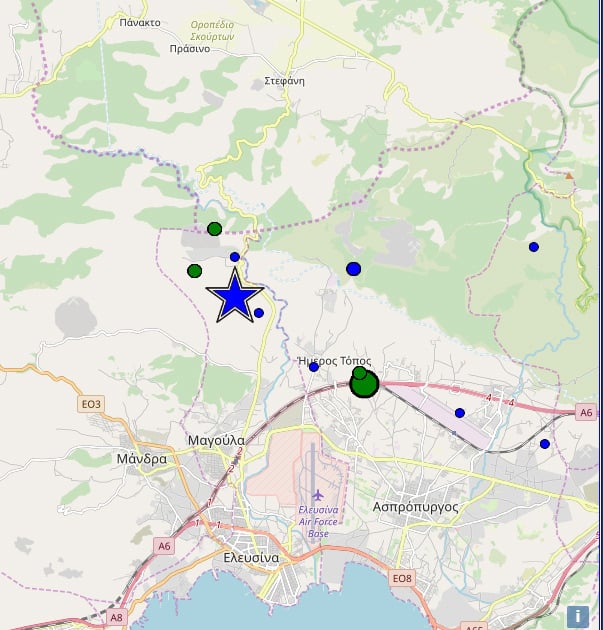This screenshot has width=603, height=630.
Task: Select the largest green circle near Ήμερος Τόπος
Action: [x=365, y=384]
